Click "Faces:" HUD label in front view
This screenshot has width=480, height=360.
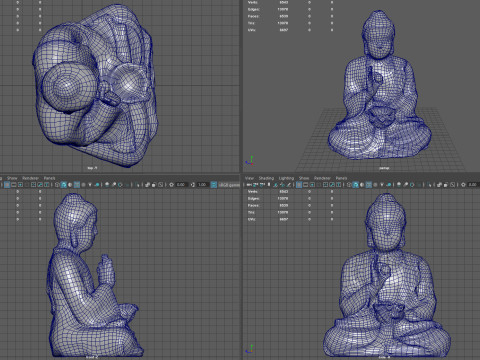coord(253,205)
